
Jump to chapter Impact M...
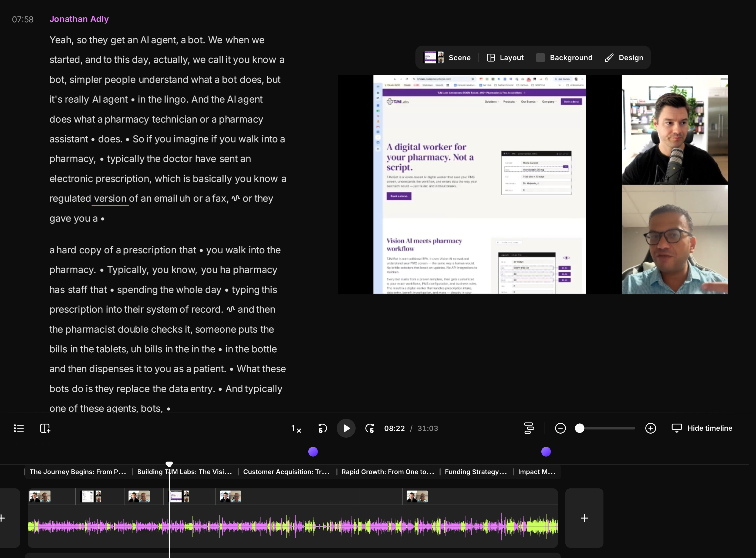tap(536, 472)
